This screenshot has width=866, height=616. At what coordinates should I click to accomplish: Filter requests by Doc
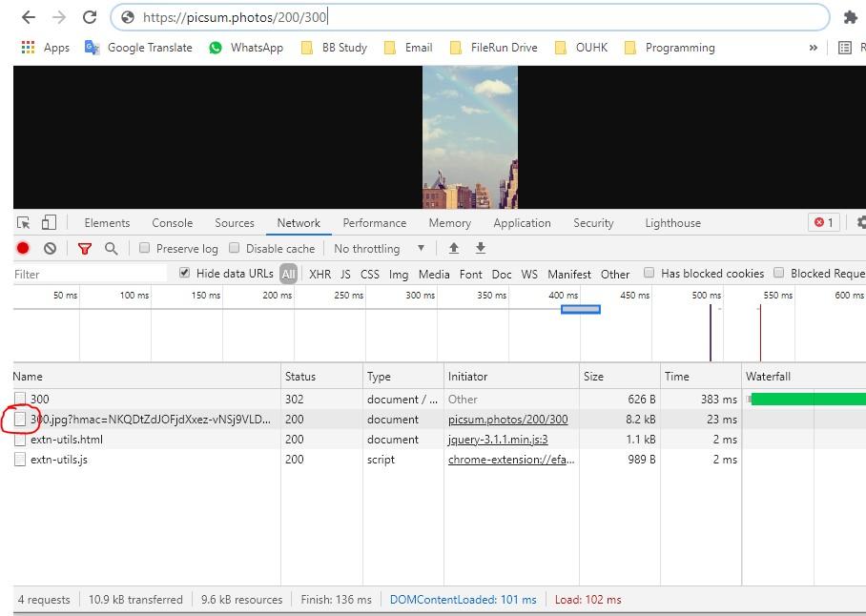[502, 274]
